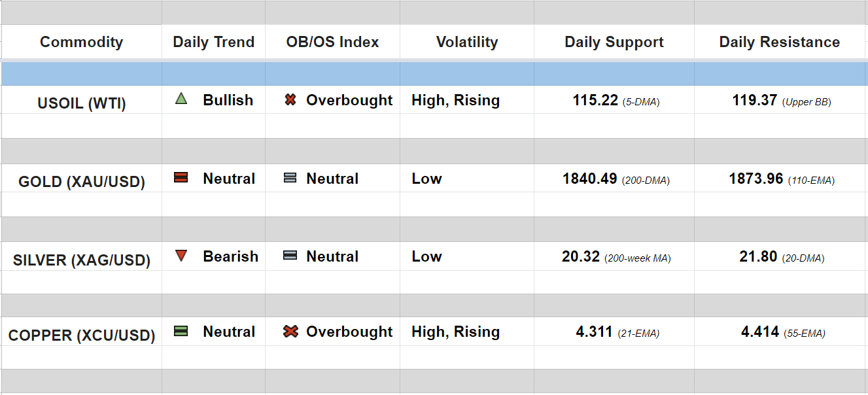Click the red bearish triangle icon for Silver
This screenshot has height=395, width=868.
(181, 256)
